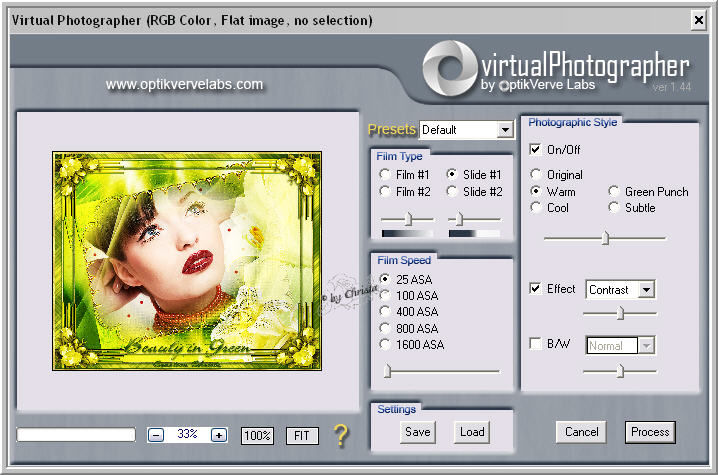Image resolution: width=718 pixels, height=475 pixels.
Task: Enable the B/W checkbox
Action: (x=535, y=344)
